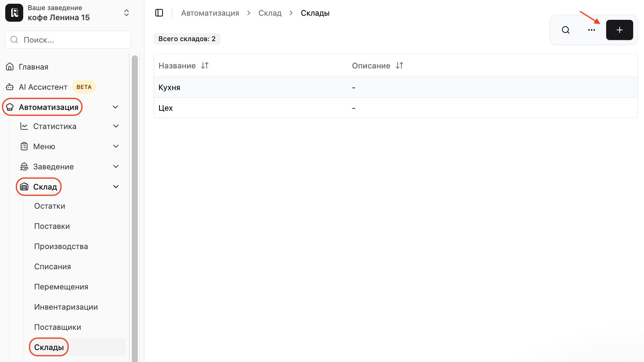Click the search magnifier icon in toolbar
The image size is (644, 362).
[566, 30]
